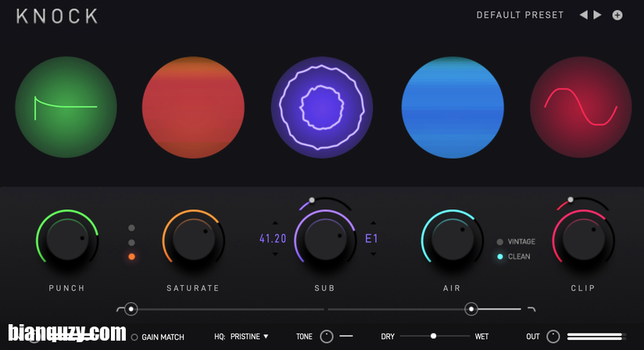Click the DRY label of mix slider
The image size is (644, 350).
tap(388, 337)
